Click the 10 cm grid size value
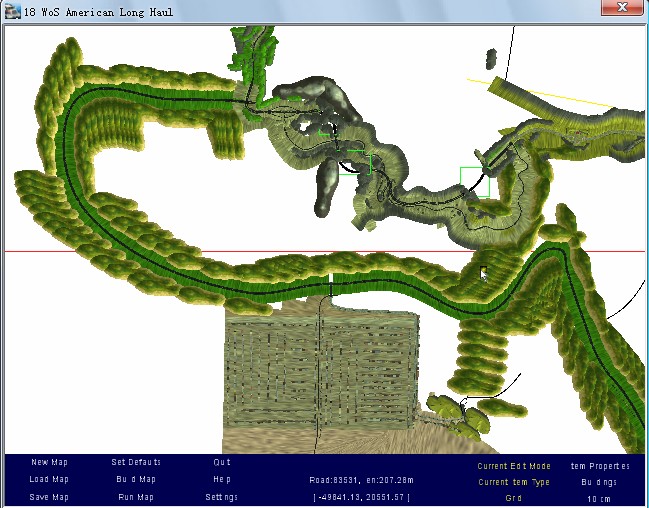649x508 pixels. (x=600, y=498)
